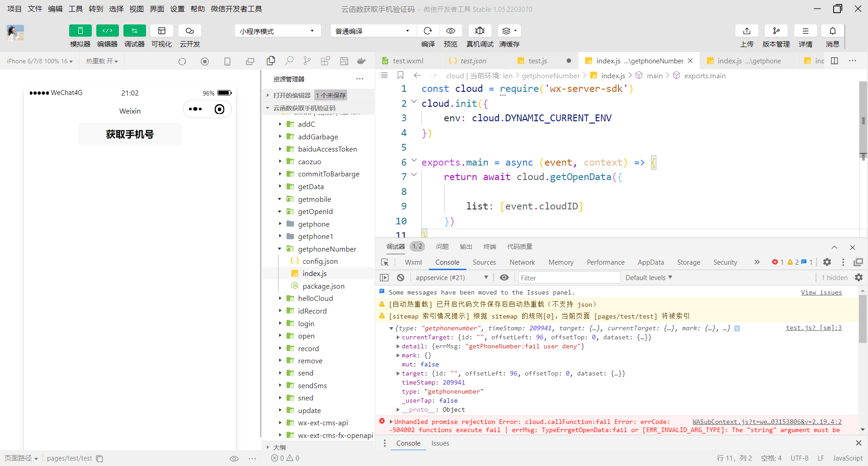Toggle the simulator (模拟器) panel button
The image size is (868, 466).
[80, 31]
